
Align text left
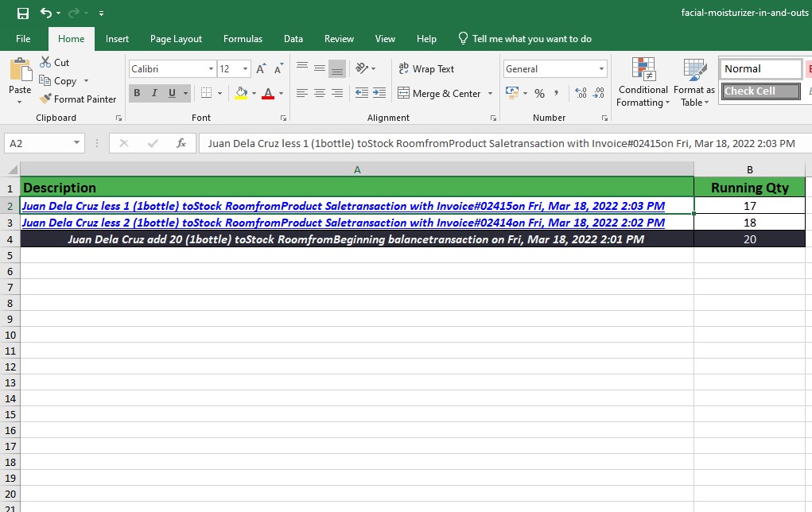pos(302,93)
